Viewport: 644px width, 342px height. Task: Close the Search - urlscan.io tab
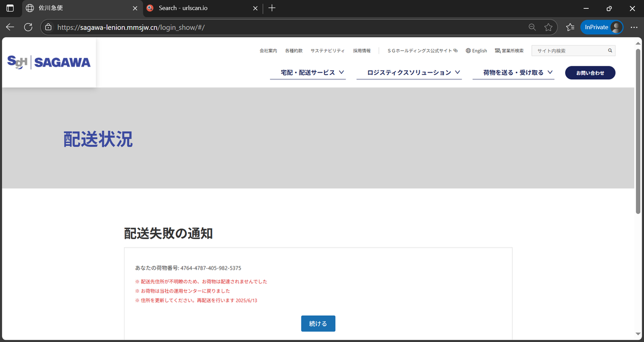click(x=257, y=8)
